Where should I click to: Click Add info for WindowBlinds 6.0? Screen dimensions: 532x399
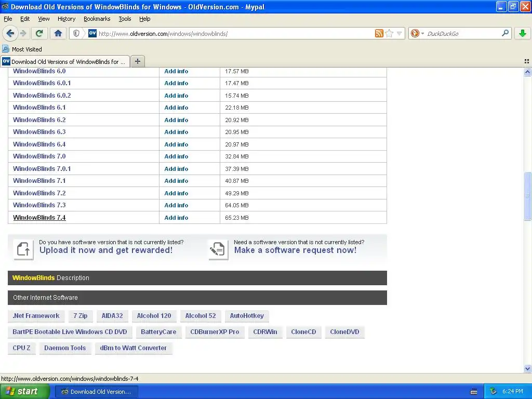[176, 71]
